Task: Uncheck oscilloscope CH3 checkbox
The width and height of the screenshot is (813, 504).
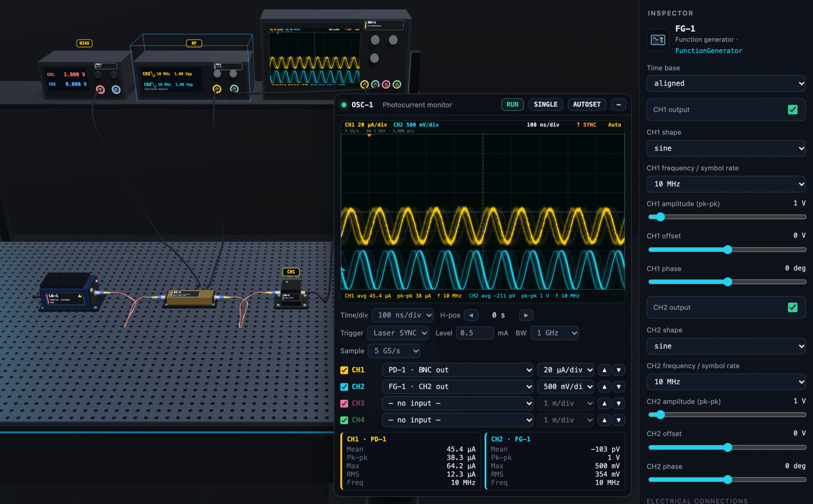Action: pyautogui.click(x=344, y=403)
